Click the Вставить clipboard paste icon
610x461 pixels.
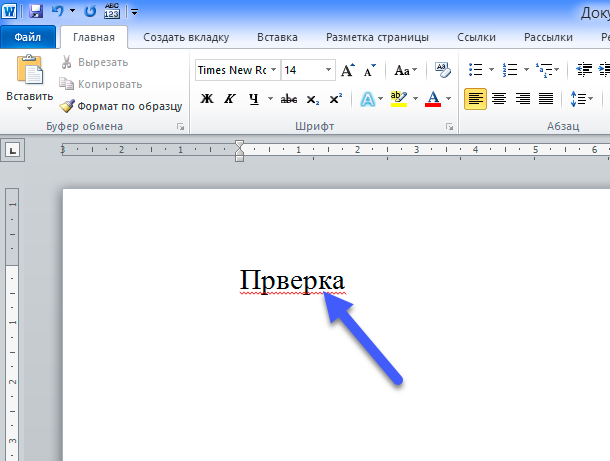(x=30, y=70)
